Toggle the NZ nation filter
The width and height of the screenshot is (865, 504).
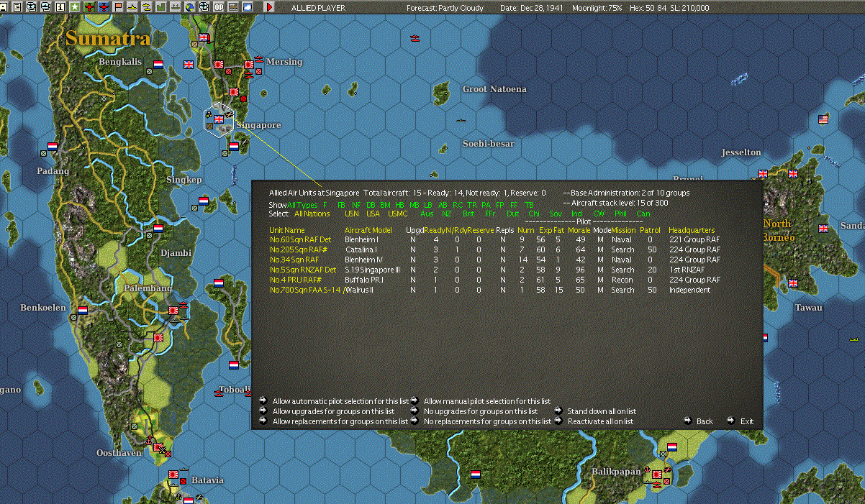(x=447, y=214)
